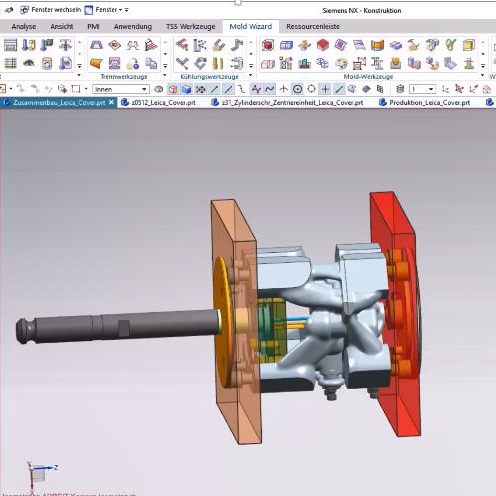This screenshot has height=496, width=496.
Task: Click the thermometer icon in top-left group
Action: pos(29,45)
